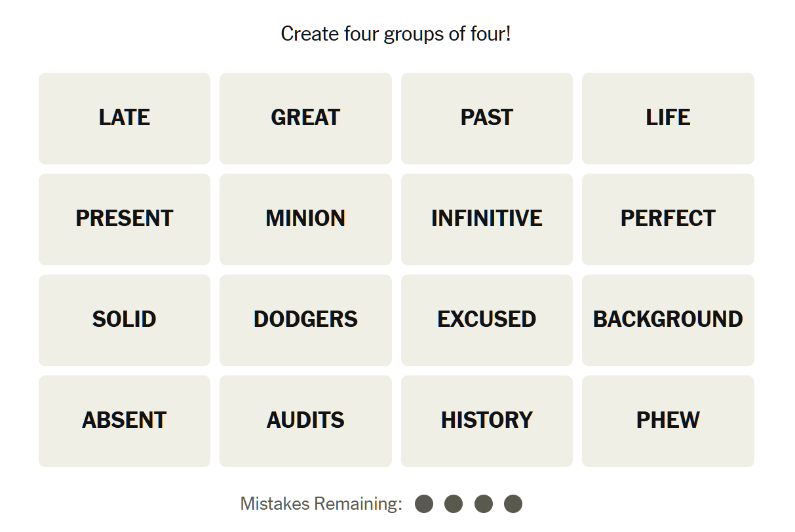
Task: Click the EXCUSED word card
Action: (x=486, y=320)
